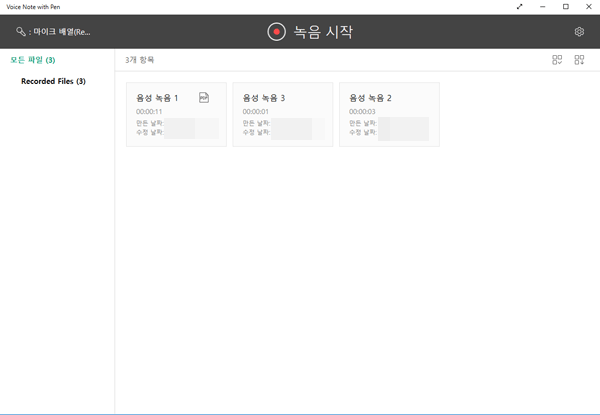
Task: Click 만든 날짜 label on 음성 녹음 1
Action: click(150, 123)
